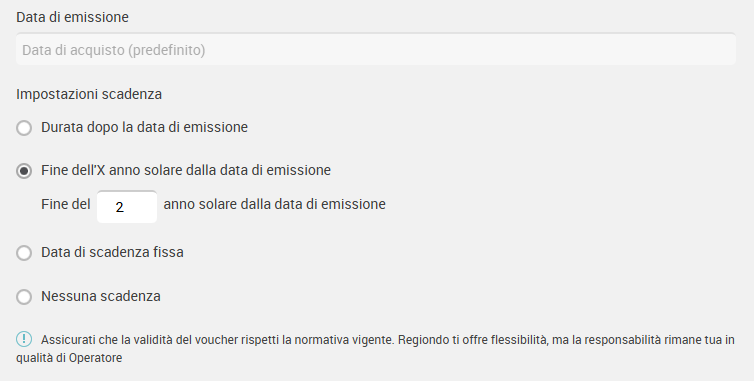The width and height of the screenshot is (754, 381).
Task: Click the 'Impostazioni scadenza' section heading
Action: pyautogui.click(x=89, y=94)
